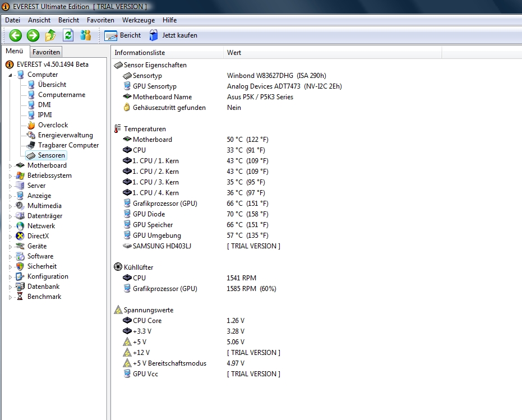522x420 pixels.
Task: Expand the Konfiguration tree node
Action: (10, 277)
